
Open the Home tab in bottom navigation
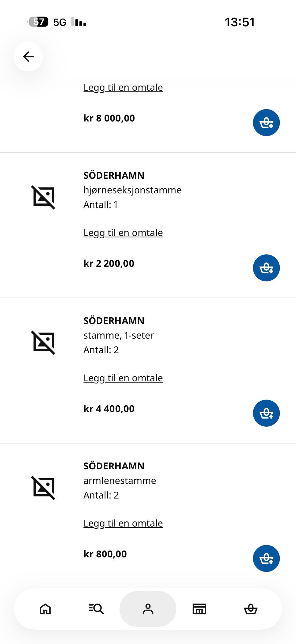[45, 609]
